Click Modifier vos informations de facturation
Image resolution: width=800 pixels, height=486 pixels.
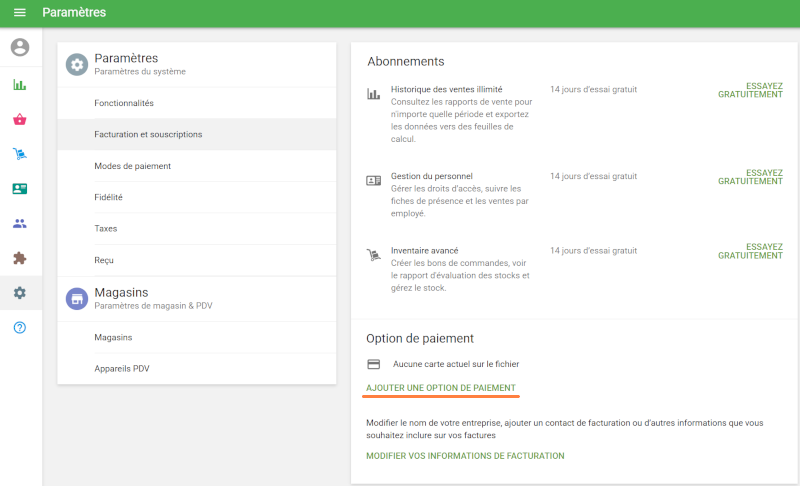[x=465, y=456]
